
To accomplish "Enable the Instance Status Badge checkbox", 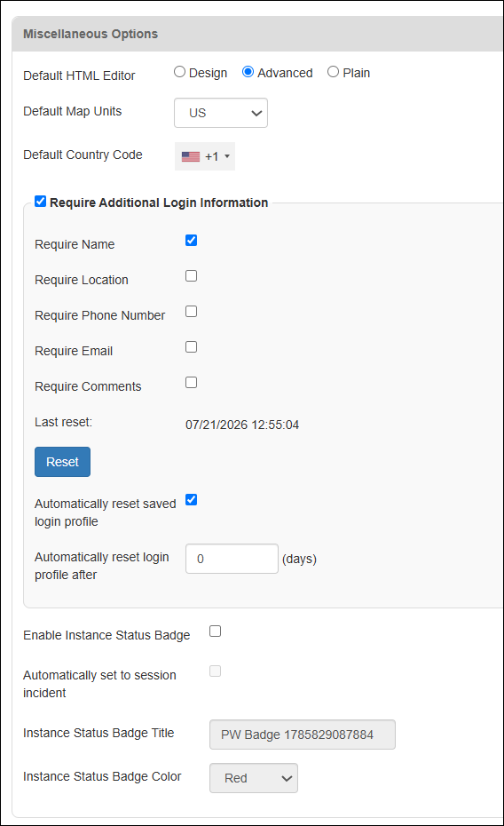I will coord(215,631).
